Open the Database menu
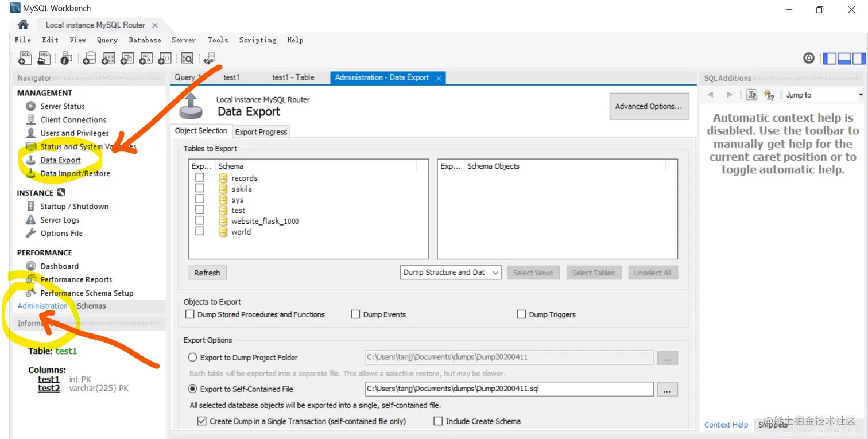868x439 pixels. point(145,40)
